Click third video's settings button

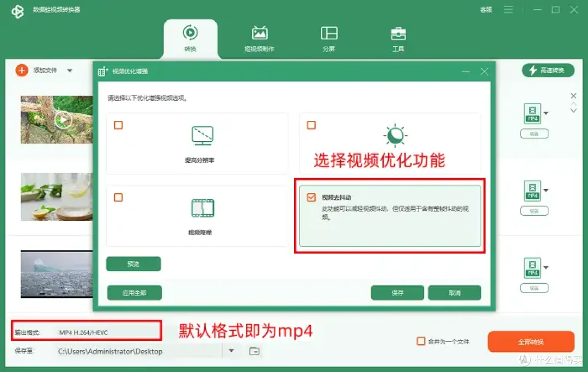click(x=534, y=288)
